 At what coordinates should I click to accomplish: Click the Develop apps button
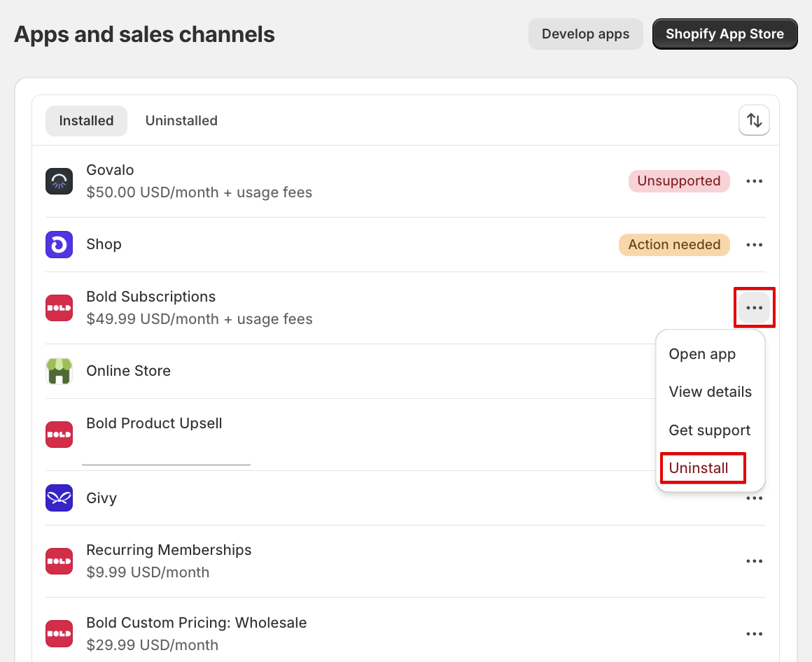(x=586, y=34)
